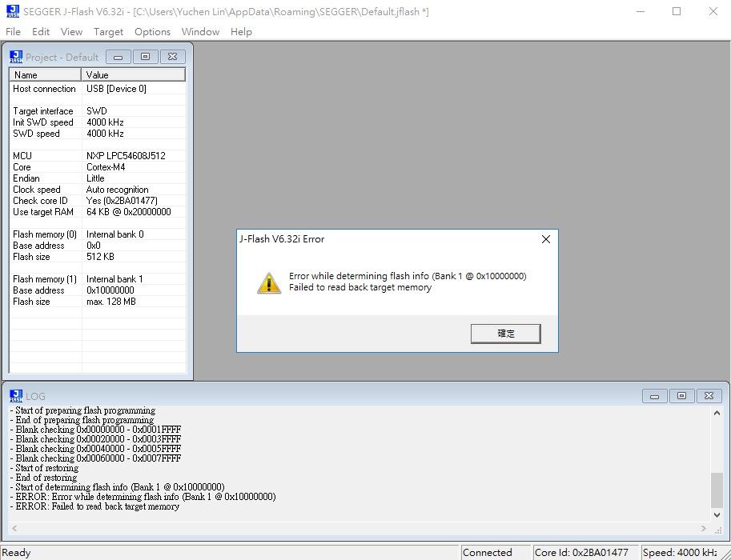Viewport: 731px width, 560px height.
Task: Click the 'NXP LPC54608J512' value
Action: click(x=126, y=156)
